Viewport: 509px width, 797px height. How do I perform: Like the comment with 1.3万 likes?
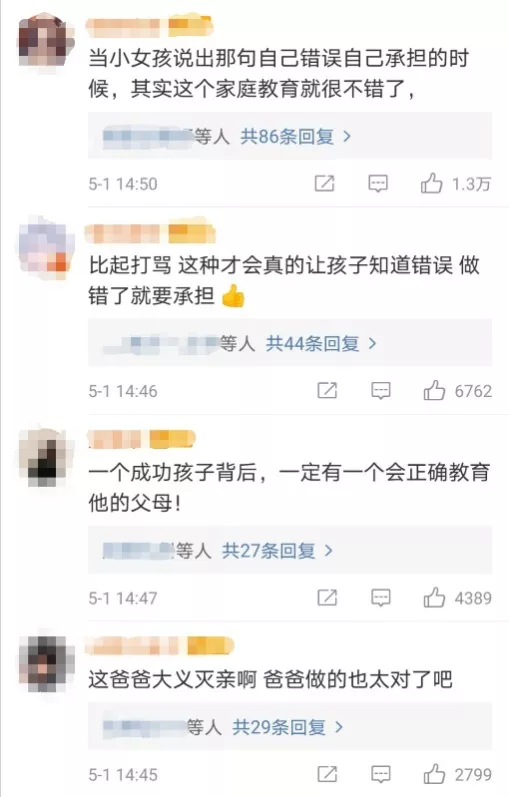point(431,183)
